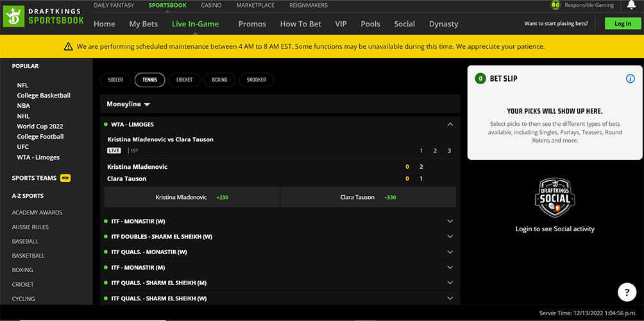The height and width of the screenshot is (321, 644).
Task: Open World Cup 2022 link
Action: point(40,126)
